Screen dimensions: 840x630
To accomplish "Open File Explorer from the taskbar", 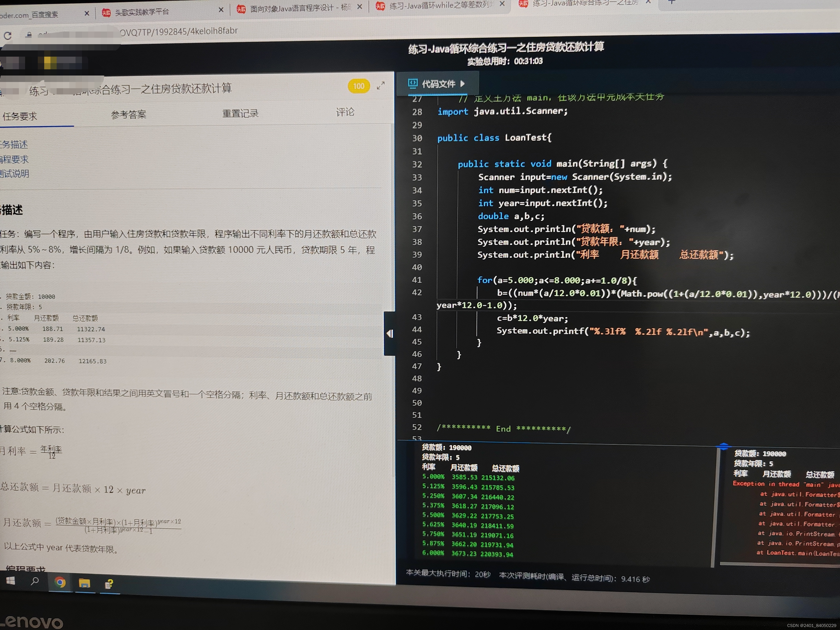I will 84,583.
